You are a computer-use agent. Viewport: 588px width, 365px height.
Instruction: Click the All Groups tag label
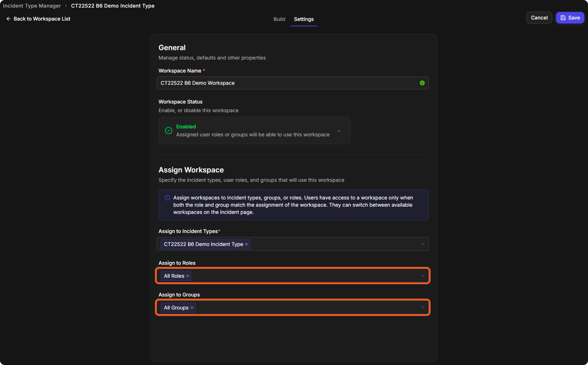click(x=176, y=308)
